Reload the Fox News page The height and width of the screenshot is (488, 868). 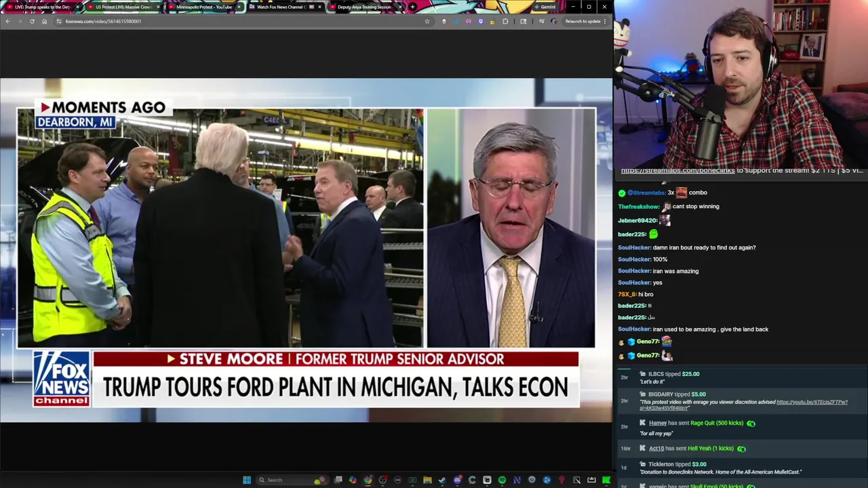click(x=32, y=21)
